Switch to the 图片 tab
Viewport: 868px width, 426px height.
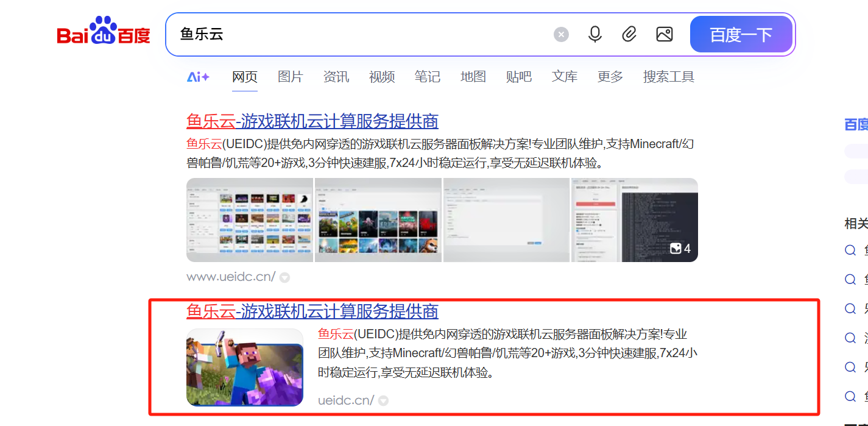pyautogui.click(x=290, y=77)
